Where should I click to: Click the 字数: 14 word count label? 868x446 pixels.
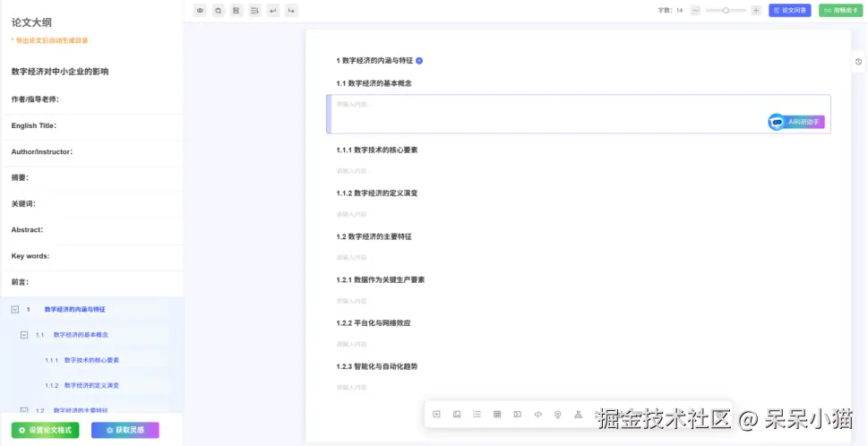[x=670, y=10]
